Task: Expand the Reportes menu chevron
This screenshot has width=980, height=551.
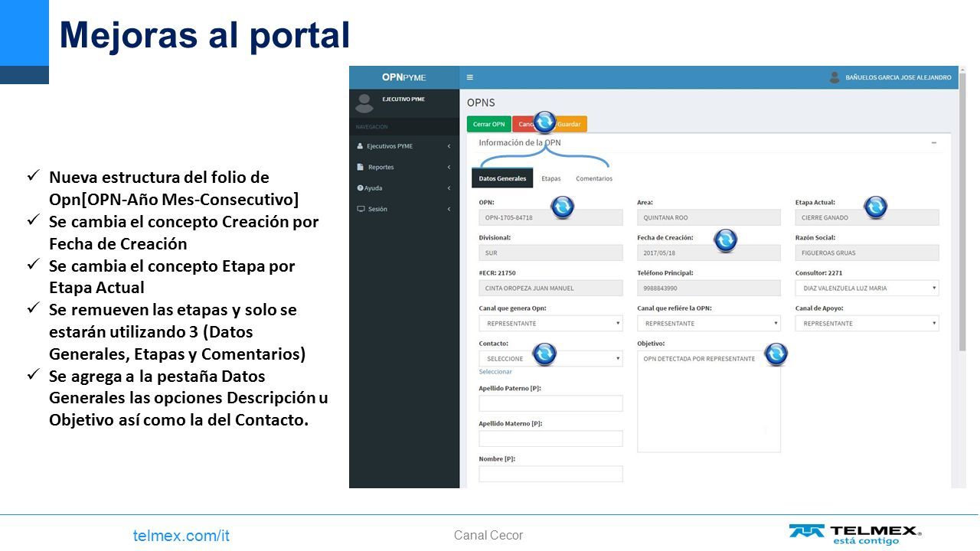Action: coord(449,167)
